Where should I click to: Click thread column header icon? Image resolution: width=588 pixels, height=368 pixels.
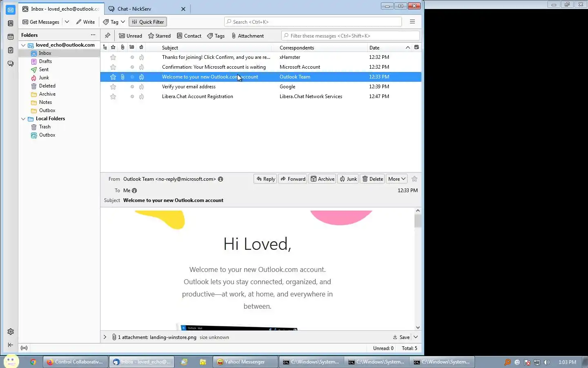(105, 47)
